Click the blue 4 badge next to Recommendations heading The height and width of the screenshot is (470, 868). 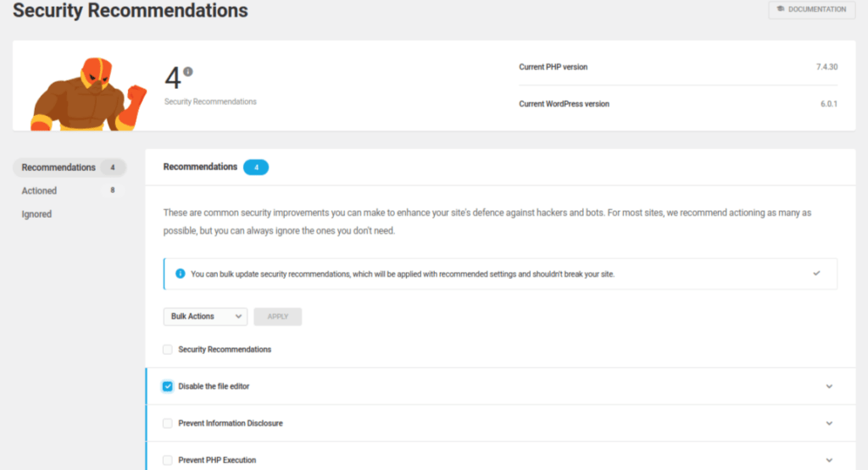point(256,167)
